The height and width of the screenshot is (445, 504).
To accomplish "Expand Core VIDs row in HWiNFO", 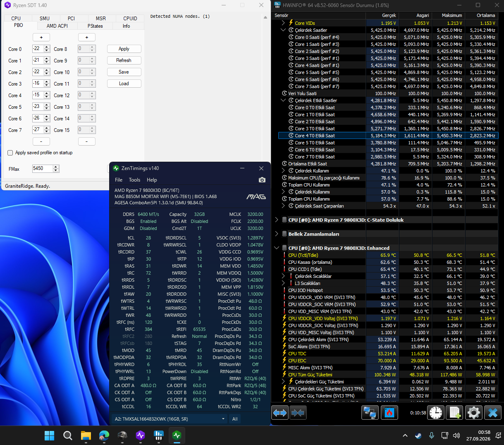I will (x=283, y=23).
